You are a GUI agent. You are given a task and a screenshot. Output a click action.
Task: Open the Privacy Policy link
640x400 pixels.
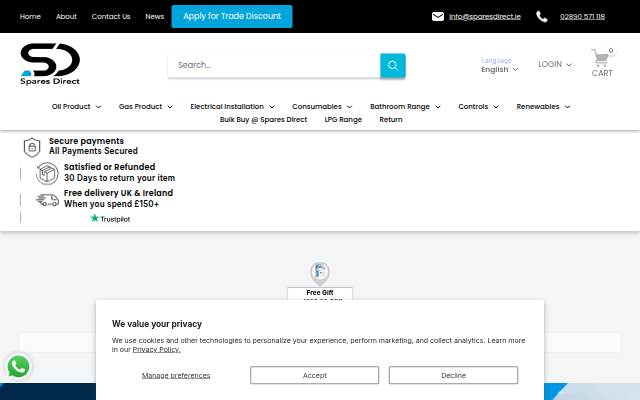(x=156, y=349)
